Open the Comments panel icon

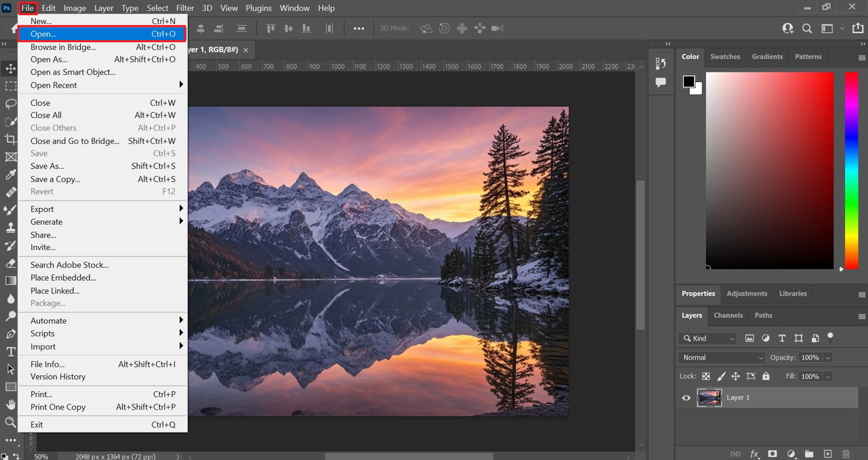point(661,82)
